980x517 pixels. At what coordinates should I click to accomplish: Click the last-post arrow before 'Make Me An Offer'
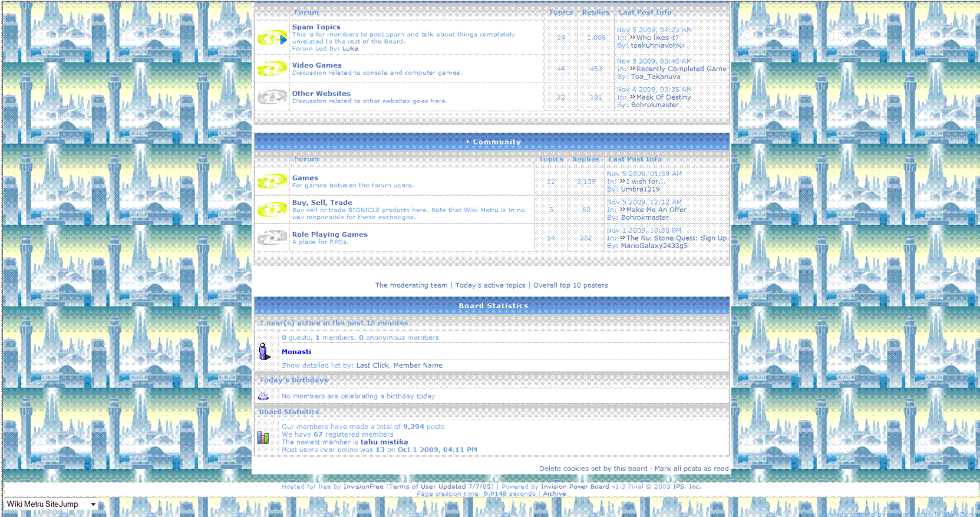point(622,210)
